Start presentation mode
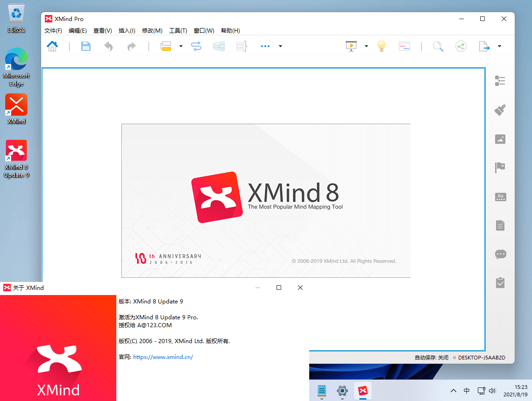The height and width of the screenshot is (401, 532). pyautogui.click(x=351, y=46)
